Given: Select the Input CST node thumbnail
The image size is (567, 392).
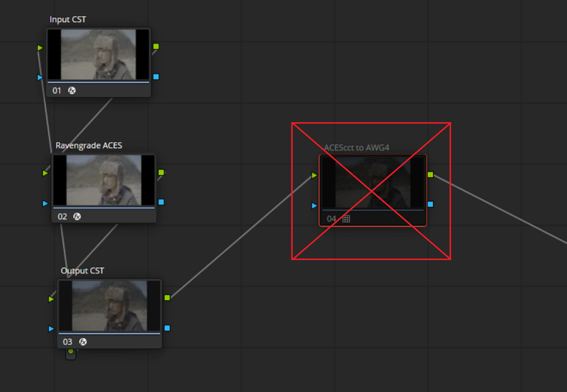Looking at the screenshot, I should tap(99, 54).
